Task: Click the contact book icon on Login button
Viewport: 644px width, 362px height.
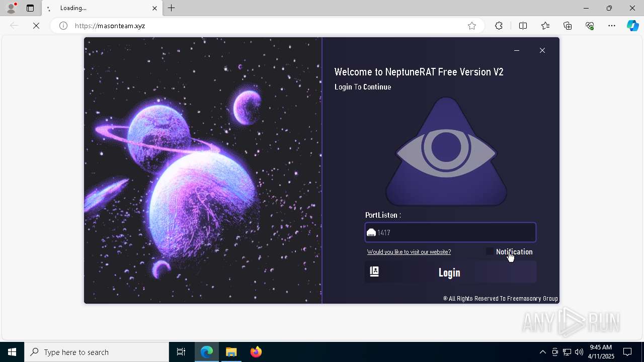Action: (x=374, y=271)
